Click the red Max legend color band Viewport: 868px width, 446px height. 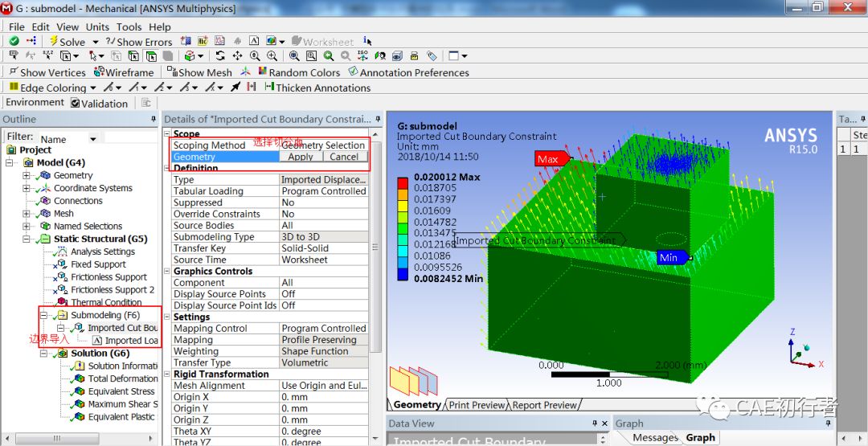pyautogui.click(x=404, y=182)
